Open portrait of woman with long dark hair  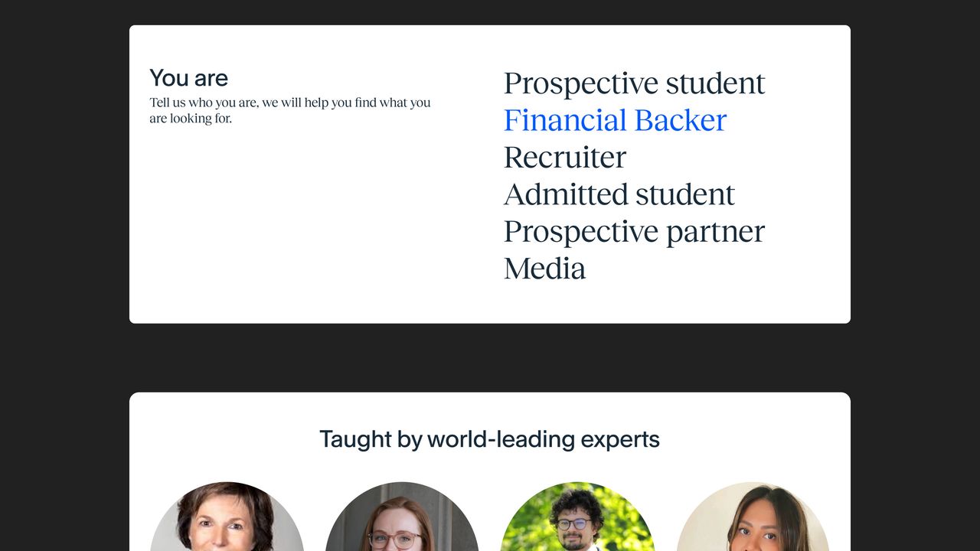(x=753, y=520)
